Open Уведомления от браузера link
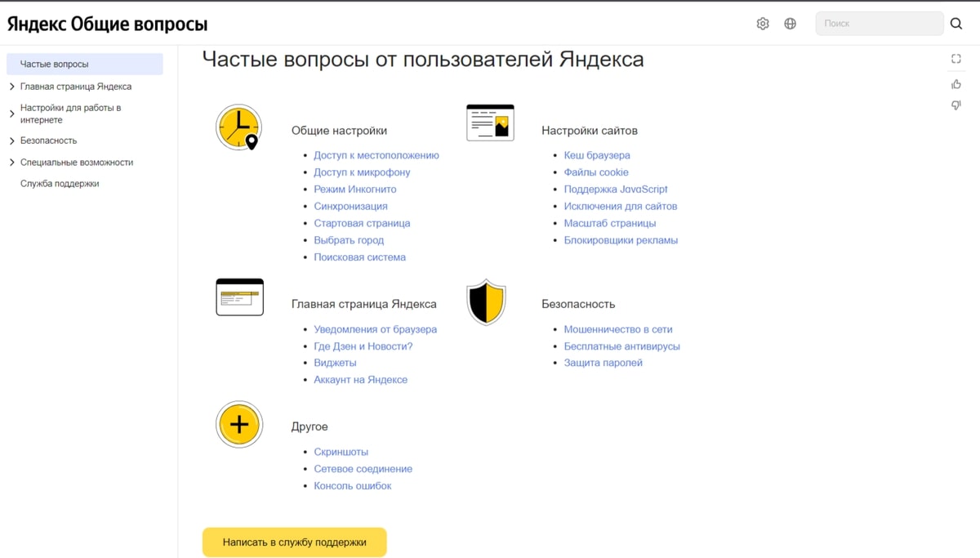This screenshot has width=980, height=558. (376, 329)
